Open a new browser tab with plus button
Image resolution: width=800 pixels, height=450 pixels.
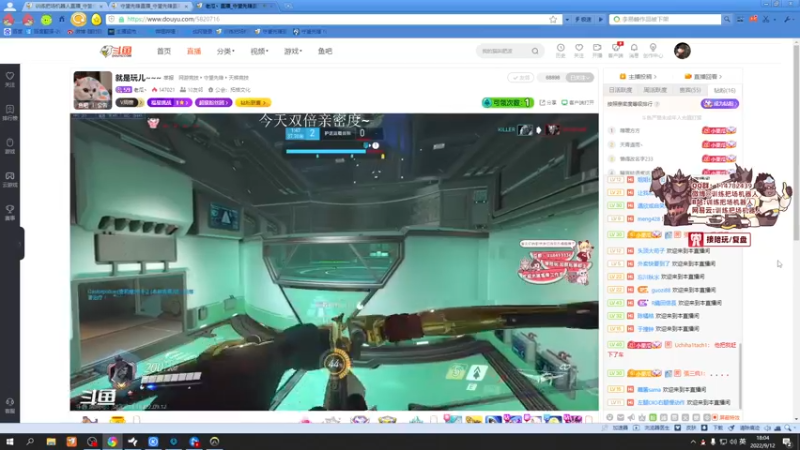[x=288, y=6]
